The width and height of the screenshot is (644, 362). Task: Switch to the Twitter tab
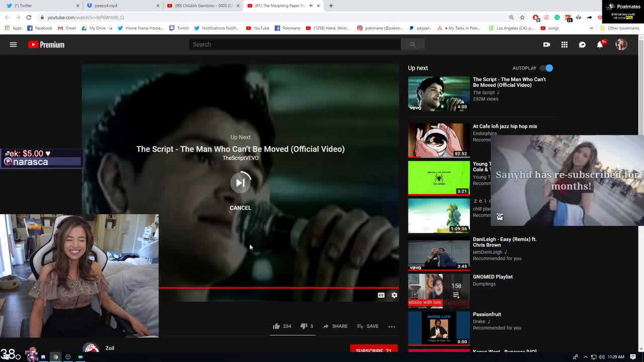coord(43,6)
